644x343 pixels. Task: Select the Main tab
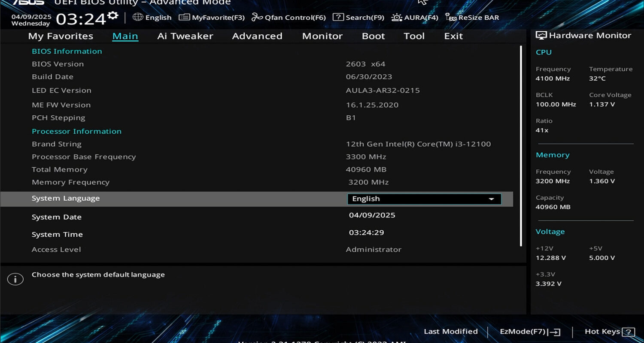(125, 36)
